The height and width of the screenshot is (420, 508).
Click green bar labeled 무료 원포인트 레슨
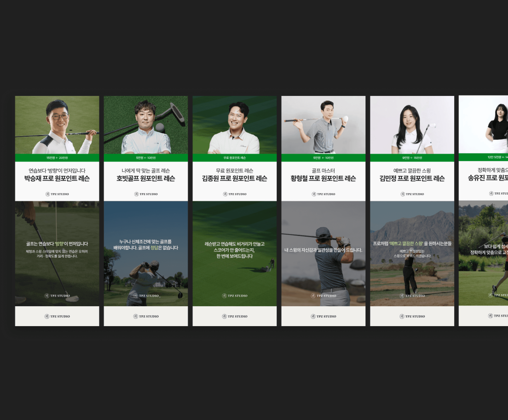[x=235, y=158]
